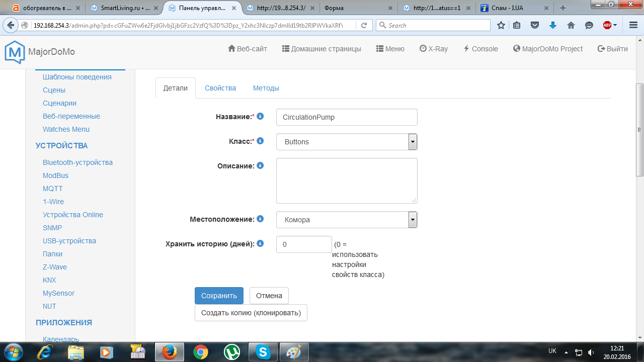This screenshot has height=362, width=644.
Task: Click the Adblock Plus toolbar icon
Action: [607, 25]
